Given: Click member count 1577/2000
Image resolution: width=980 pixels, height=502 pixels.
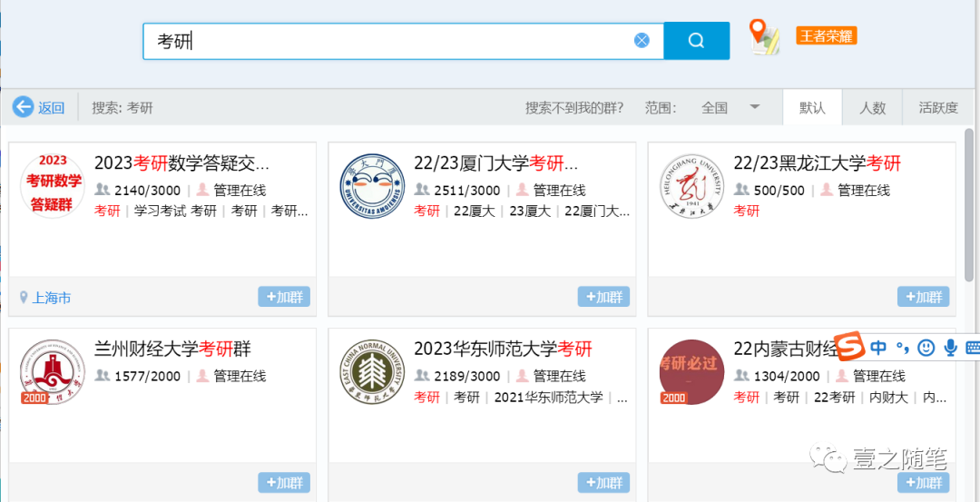Looking at the screenshot, I should pos(148,377).
